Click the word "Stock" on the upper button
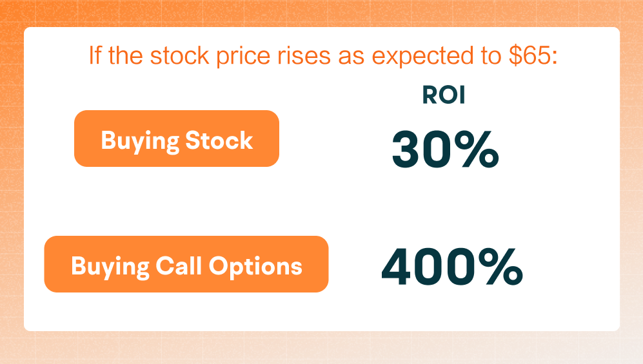 click(219, 140)
